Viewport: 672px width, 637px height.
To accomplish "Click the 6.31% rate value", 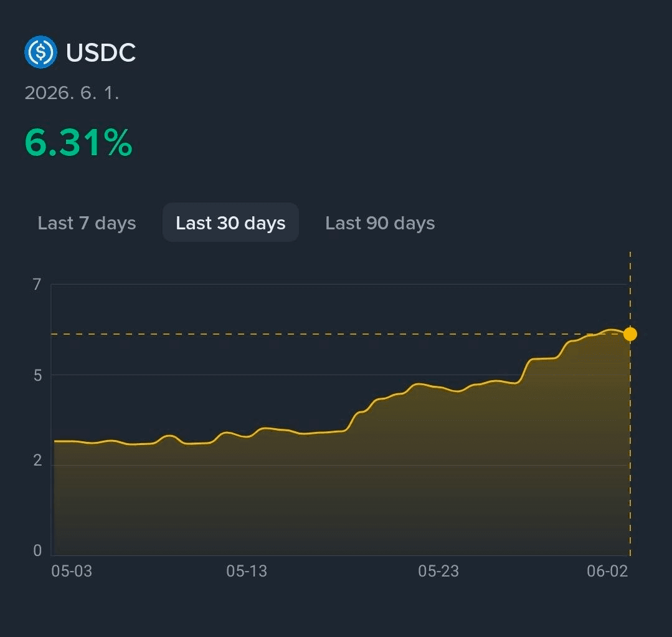I will point(78,142).
